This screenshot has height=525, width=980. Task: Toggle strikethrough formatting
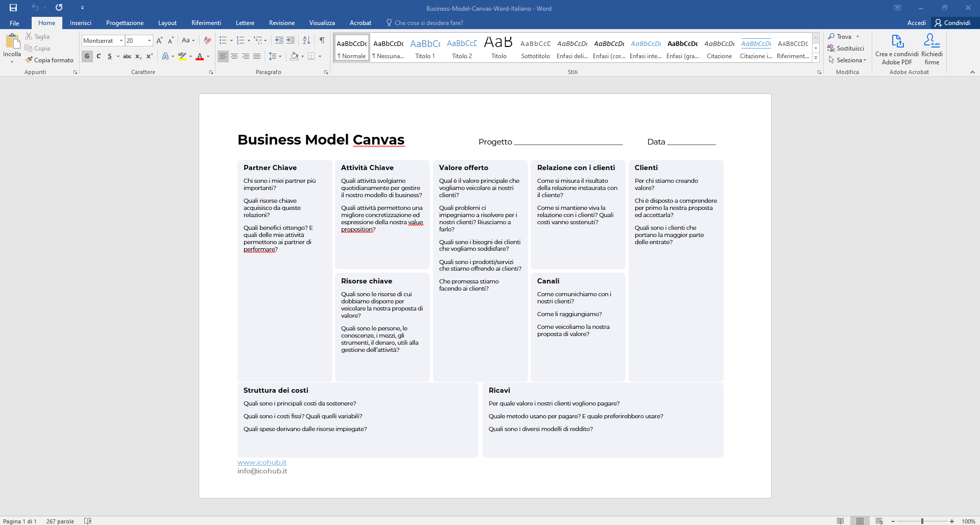point(127,57)
